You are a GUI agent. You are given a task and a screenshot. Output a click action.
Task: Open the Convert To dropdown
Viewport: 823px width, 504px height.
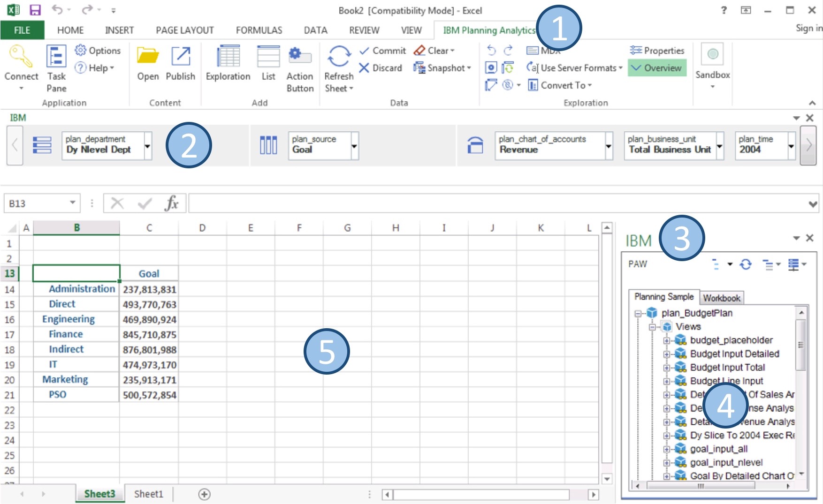point(560,85)
